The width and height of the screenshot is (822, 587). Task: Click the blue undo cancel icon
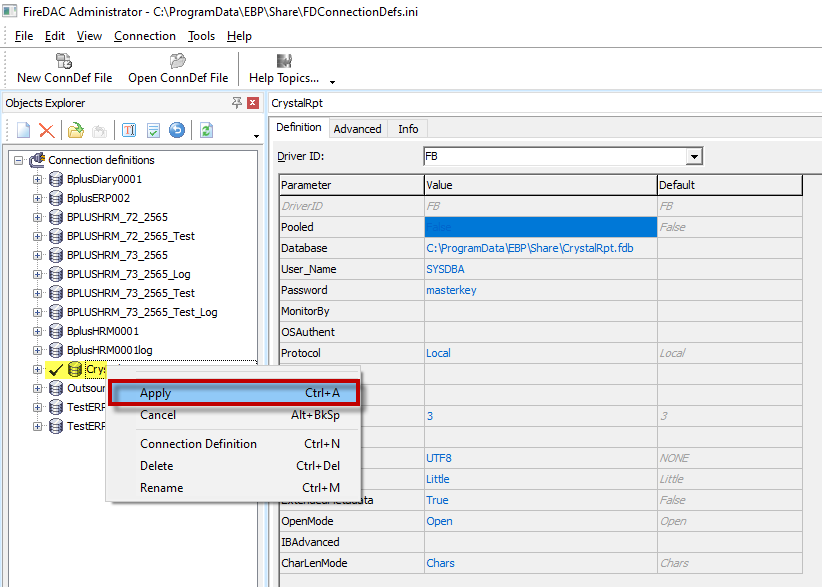(x=177, y=130)
